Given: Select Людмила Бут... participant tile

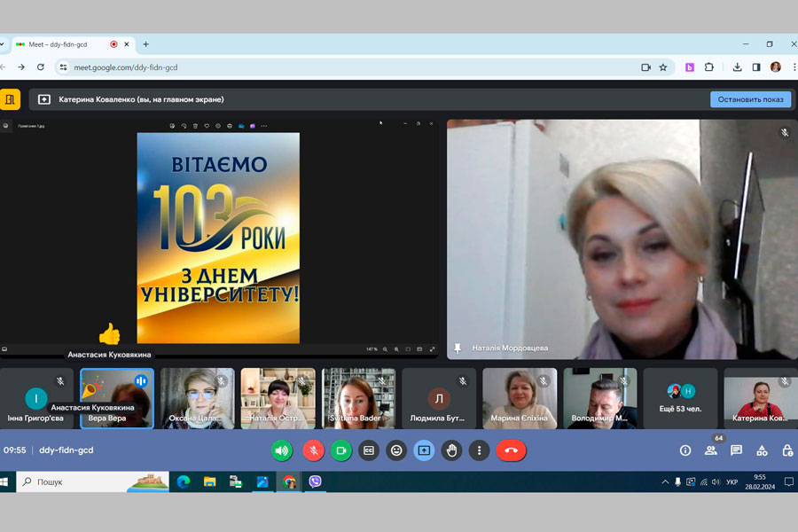Looking at the screenshot, I should pos(439,398).
